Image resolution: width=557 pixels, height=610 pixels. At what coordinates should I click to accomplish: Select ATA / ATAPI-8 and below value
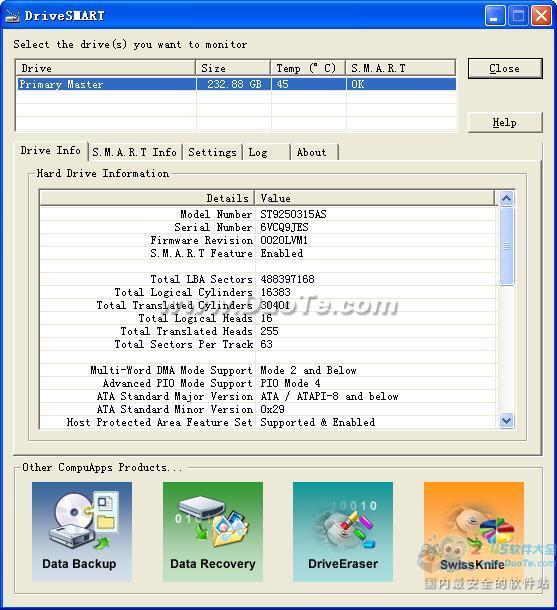(x=329, y=396)
